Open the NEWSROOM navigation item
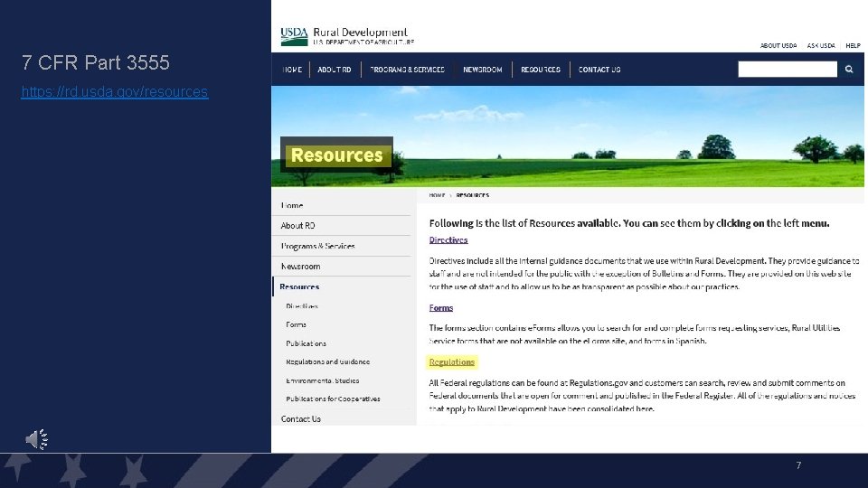The width and height of the screenshot is (868, 488). click(x=483, y=70)
